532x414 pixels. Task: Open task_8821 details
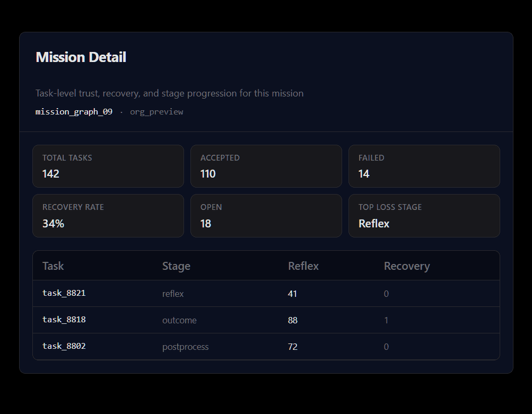tap(64, 293)
